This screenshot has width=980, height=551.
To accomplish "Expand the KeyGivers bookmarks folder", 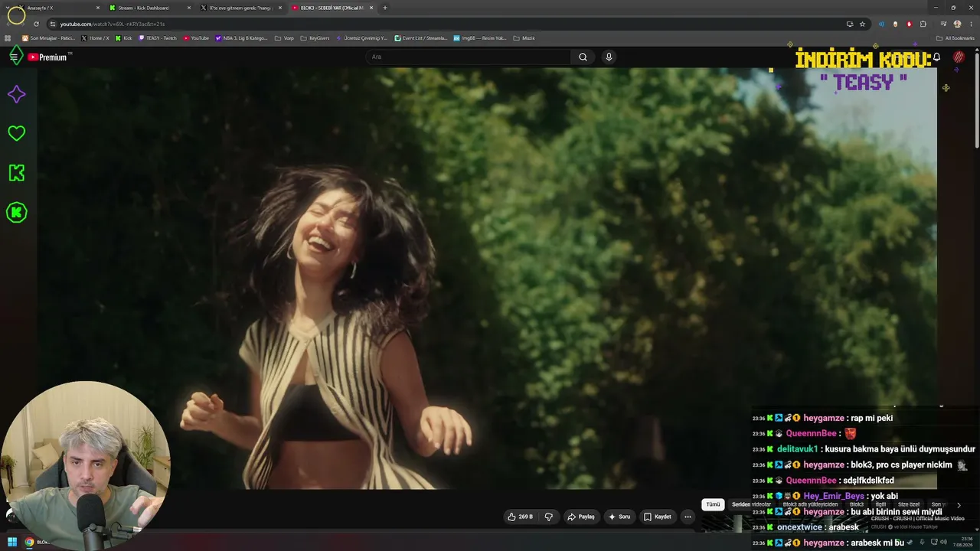I will pos(315,37).
